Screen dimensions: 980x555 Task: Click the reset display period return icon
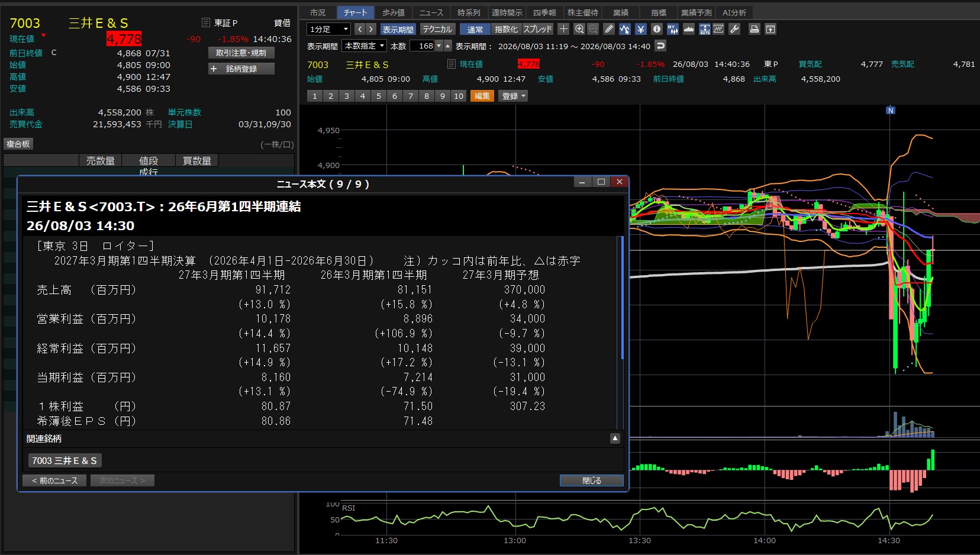coord(661,46)
